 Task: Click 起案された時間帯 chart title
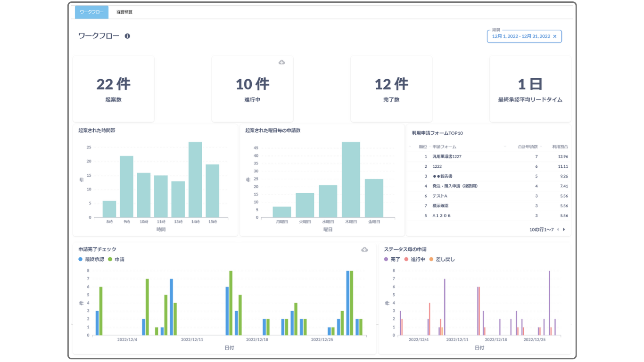point(97,131)
